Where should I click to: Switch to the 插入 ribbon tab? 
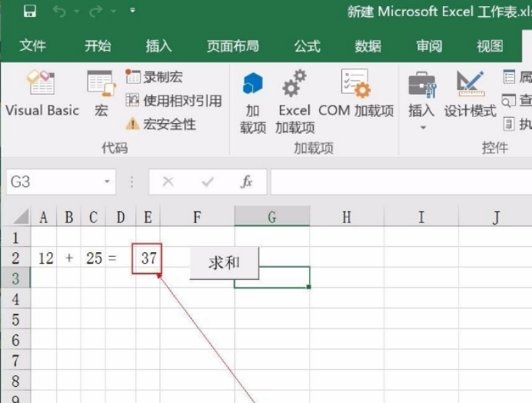159,45
